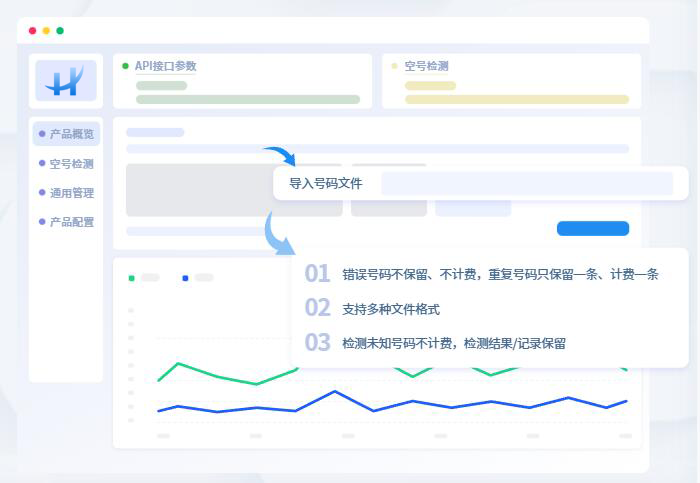Click the green dot beside API接口参数
This screenshot has width=700, height=483.
pyautogui.click(x=125, y=66)
